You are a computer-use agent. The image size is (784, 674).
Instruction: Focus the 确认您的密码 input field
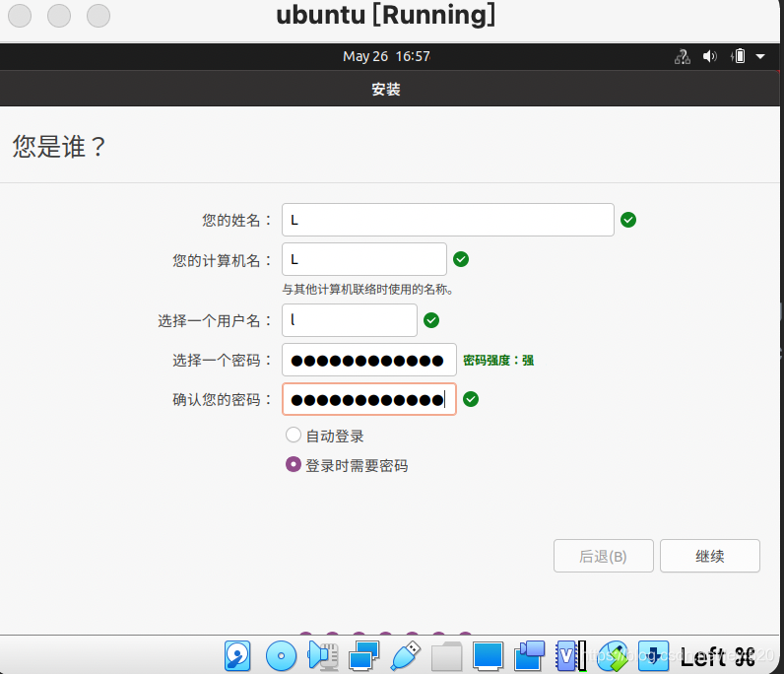click(x=369, y=399)
